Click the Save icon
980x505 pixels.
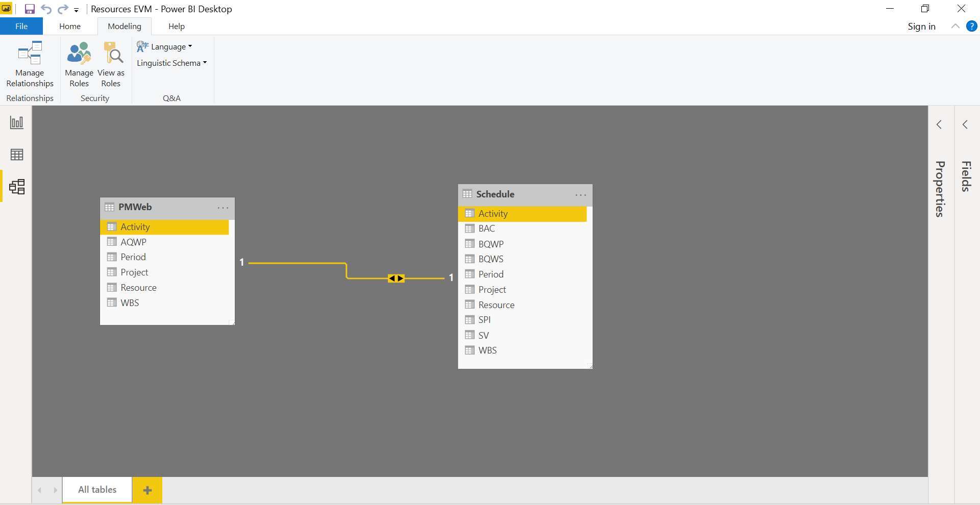pyautogui.click(x=29, y=9)
